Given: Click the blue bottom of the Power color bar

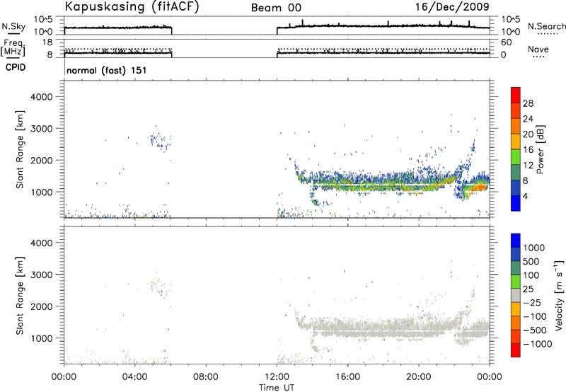Looking at the screenshot, I should pos(516,203).
